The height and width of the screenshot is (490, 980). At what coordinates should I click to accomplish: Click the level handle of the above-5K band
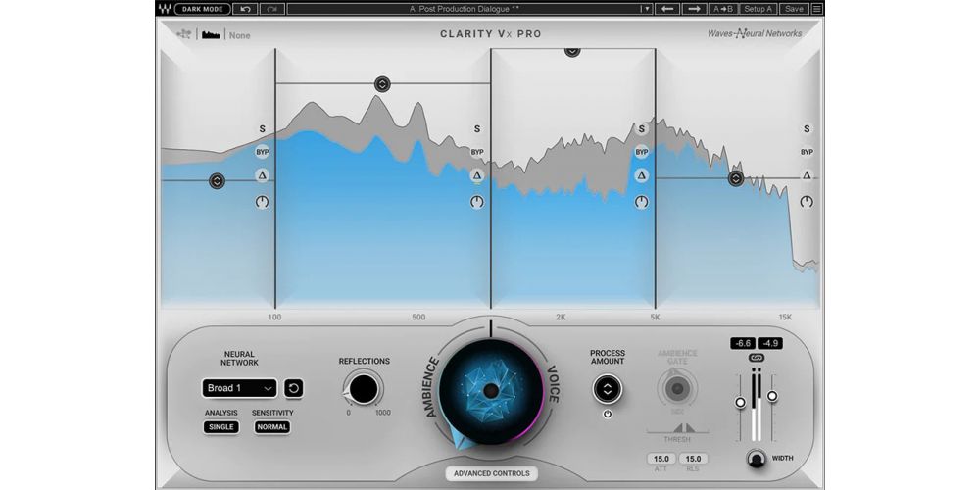pyautogui.click(x=736, y=178)
